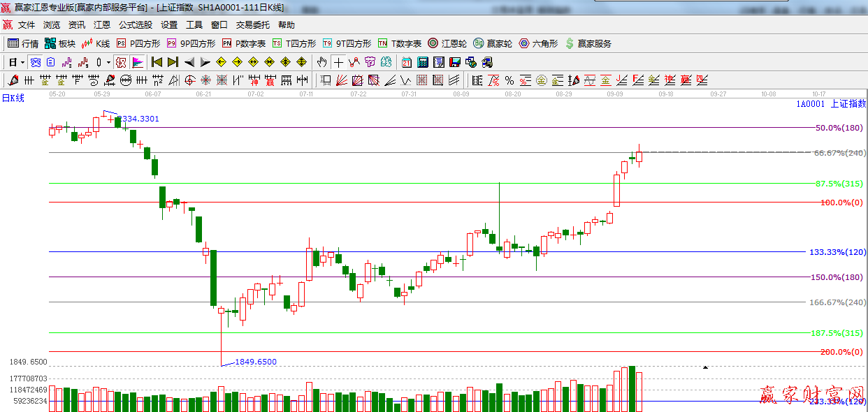
Task: Open the 板块 sector view
Action: (60, 43)
